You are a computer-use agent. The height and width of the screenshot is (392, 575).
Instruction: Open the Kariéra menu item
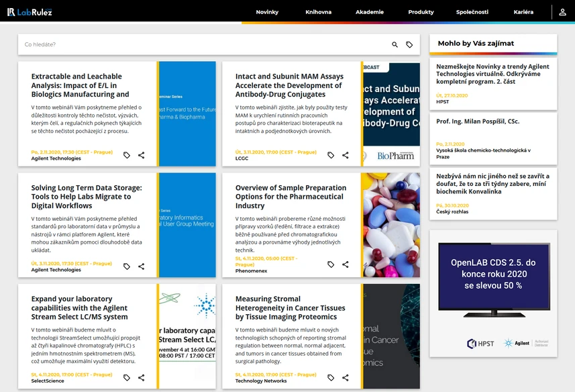pyautogui.click(x=523, y=12)
